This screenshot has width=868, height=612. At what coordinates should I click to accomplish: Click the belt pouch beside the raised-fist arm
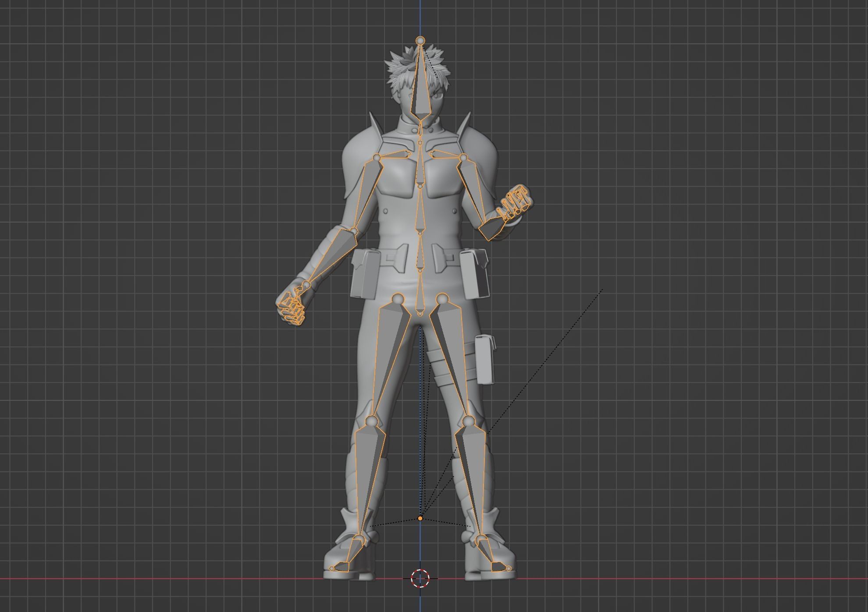(x=475, y=274)
